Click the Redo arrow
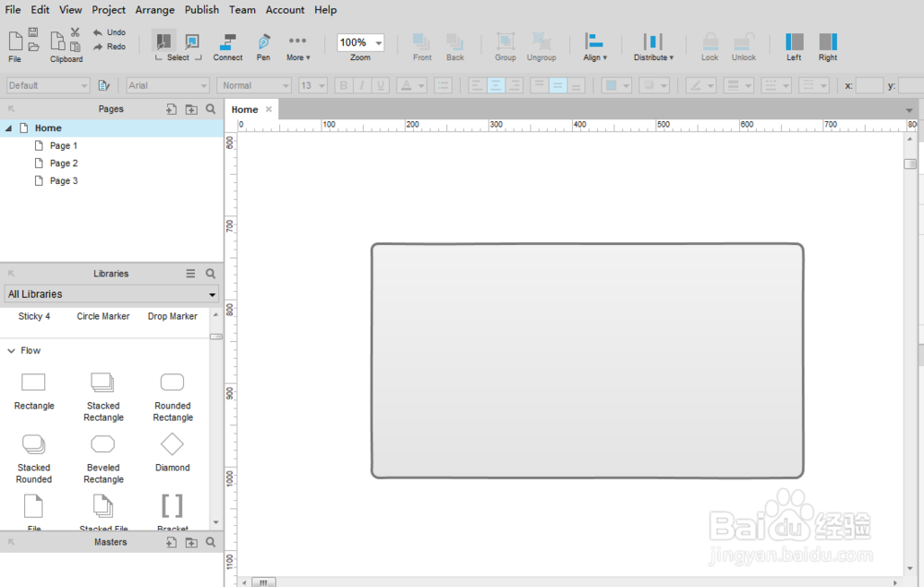 pyautogui.click(x=98, y=46)
